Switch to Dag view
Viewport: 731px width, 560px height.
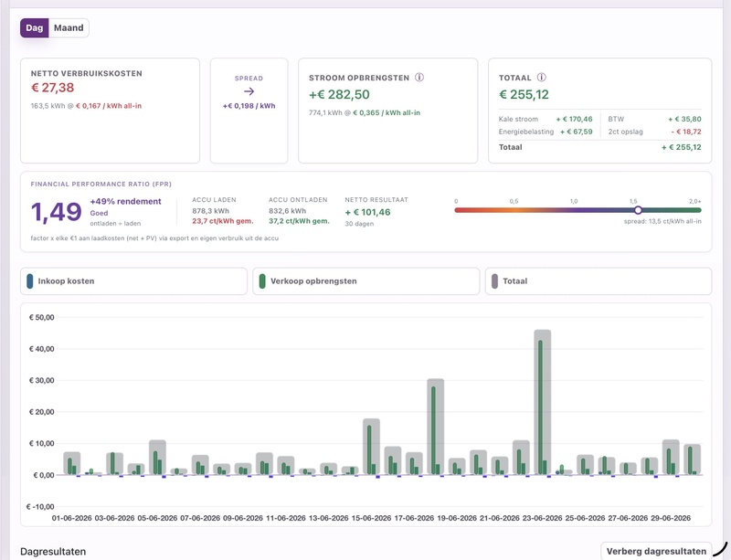click(x=35, y=28)
